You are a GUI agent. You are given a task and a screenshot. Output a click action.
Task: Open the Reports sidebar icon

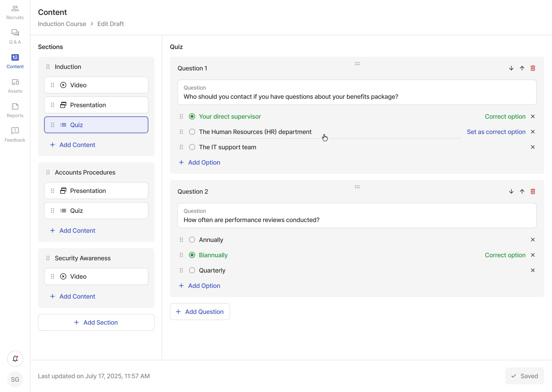15,110
